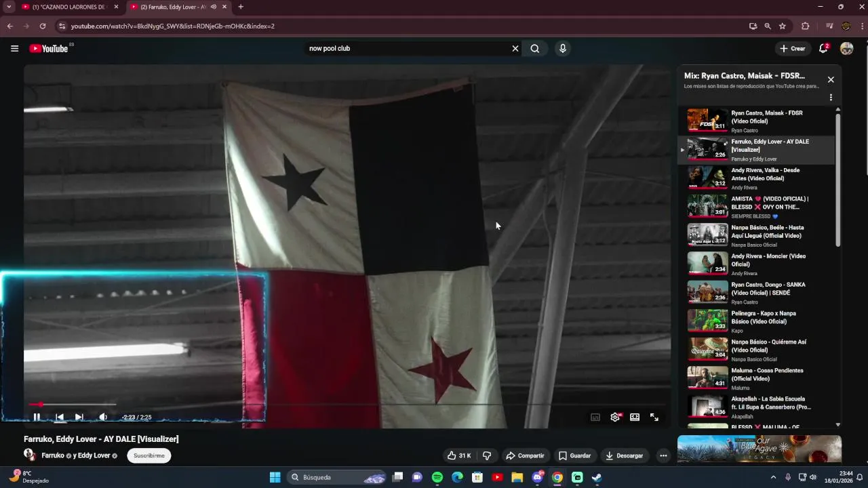Switch to theater mode

click(x=635, y=417)
